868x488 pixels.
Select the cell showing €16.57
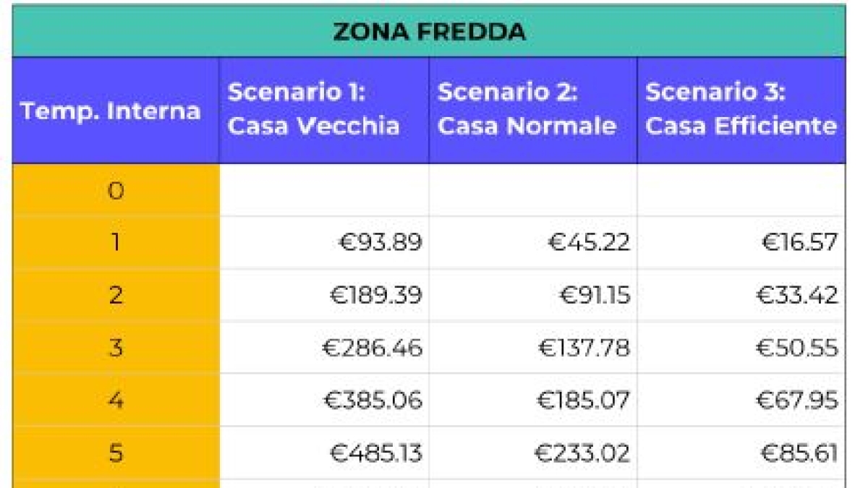point(799,242)
